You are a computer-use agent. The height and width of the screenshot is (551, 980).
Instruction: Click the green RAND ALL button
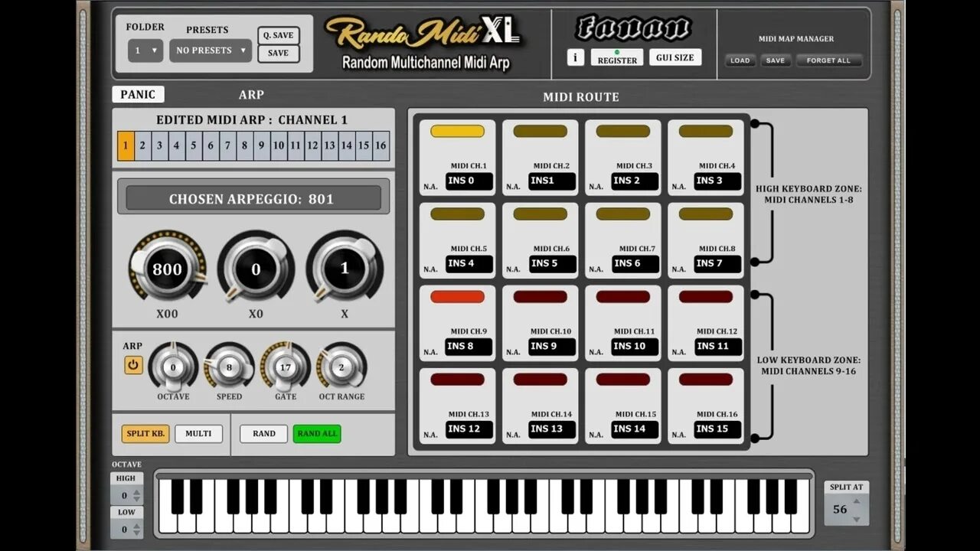(317, 434)
